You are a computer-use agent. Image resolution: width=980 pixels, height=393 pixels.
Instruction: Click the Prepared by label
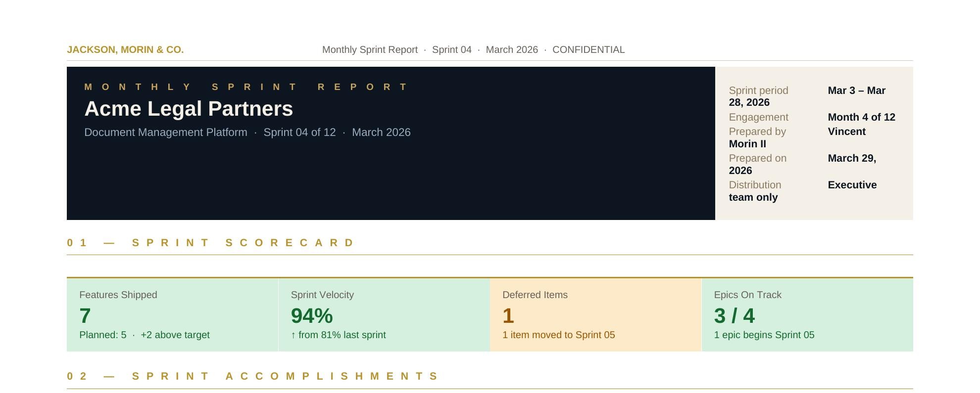[757, 131]
